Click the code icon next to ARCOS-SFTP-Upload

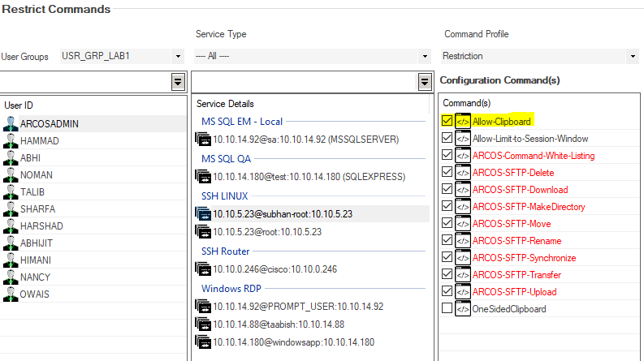point(463,292)
